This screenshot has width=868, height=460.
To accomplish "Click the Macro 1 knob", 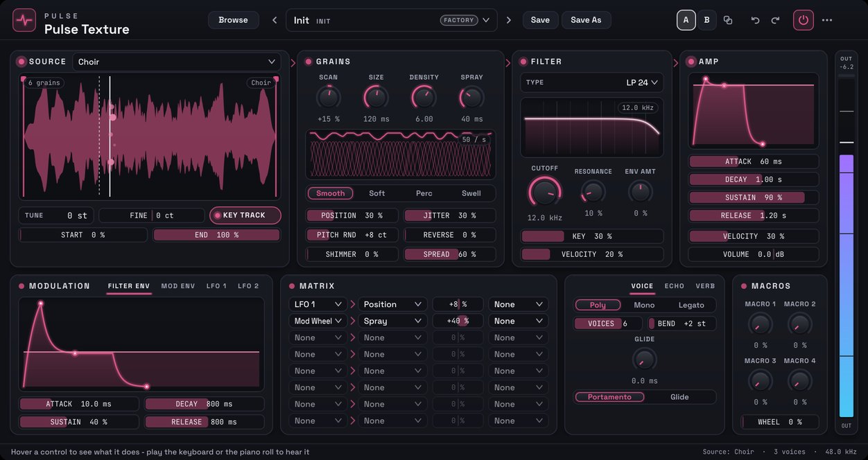I will 761,324.
